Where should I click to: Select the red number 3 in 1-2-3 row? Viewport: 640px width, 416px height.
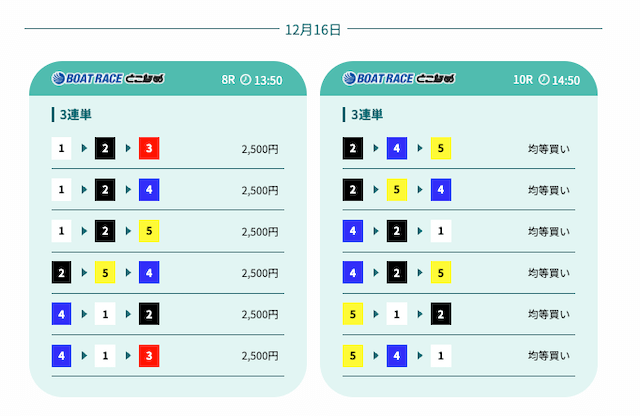tap(149, 149)
